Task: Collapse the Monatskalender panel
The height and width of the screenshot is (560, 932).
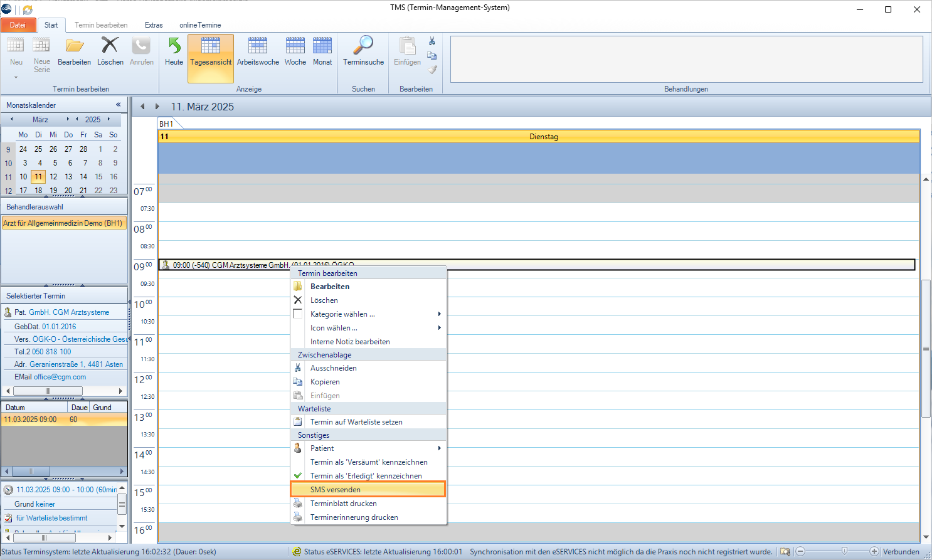Action: (118, 105)
